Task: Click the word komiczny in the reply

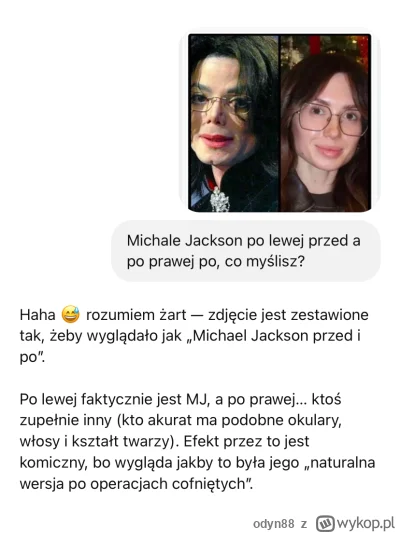Action: pyautogui.click(x=54, y=463)
